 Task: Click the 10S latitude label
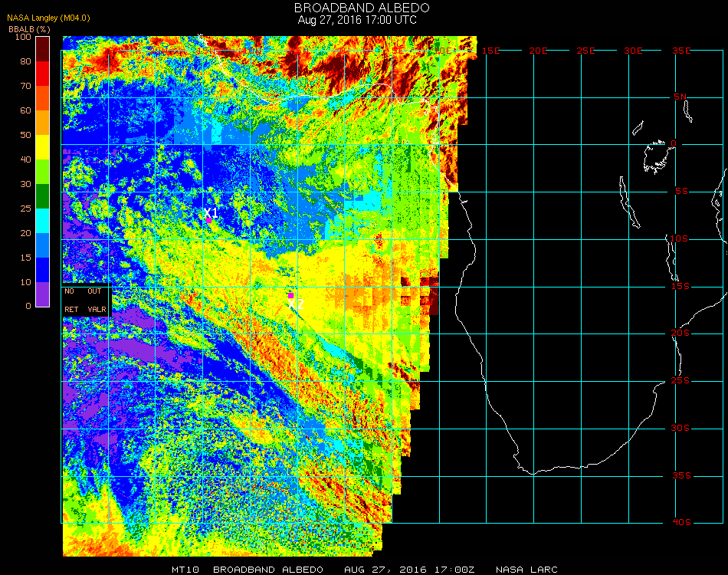coord(679,238)
